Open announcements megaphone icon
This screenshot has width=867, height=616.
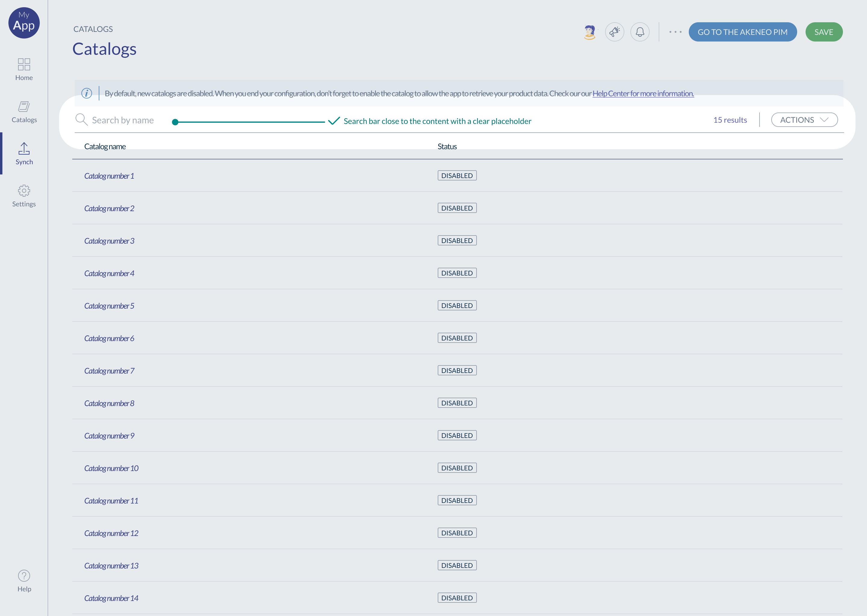pos(614,32)
